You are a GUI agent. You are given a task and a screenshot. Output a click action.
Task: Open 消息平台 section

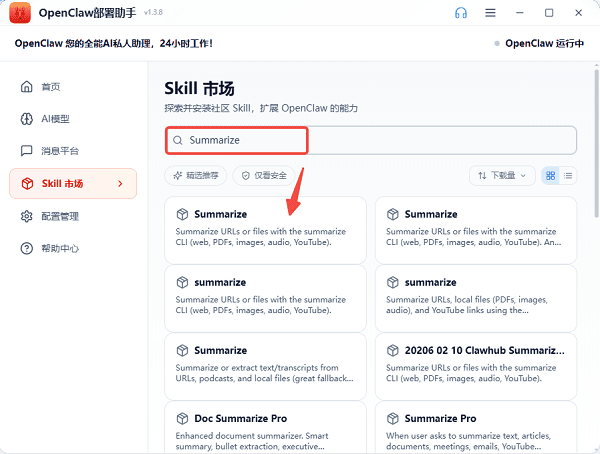pyautogui.click(x=73, y=151)
